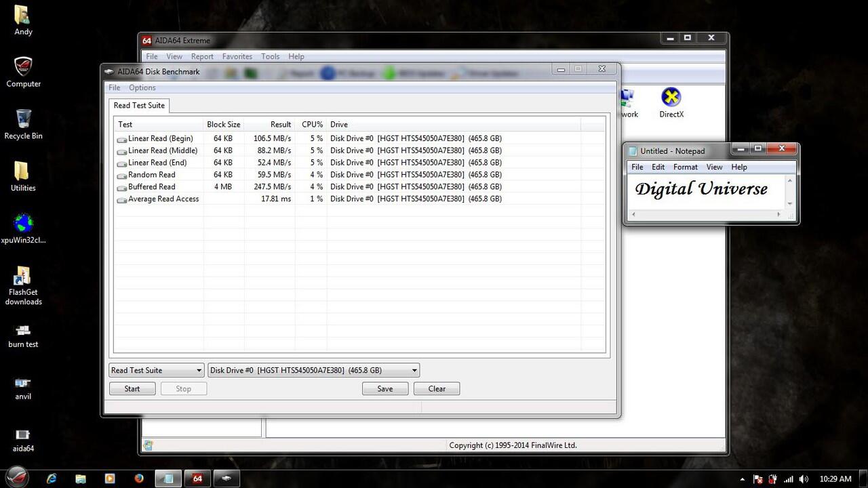Click the Windows Start orb

click(18, 477)
